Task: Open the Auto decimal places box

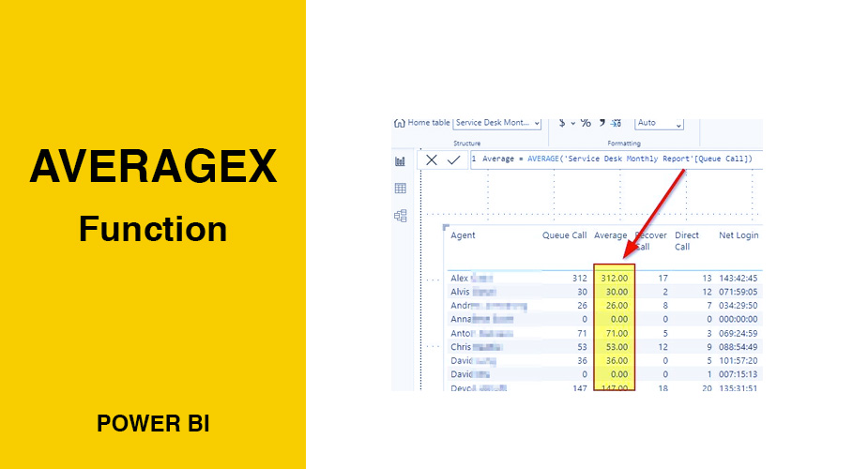Action: pyautogui.click(x=660, y=123)
